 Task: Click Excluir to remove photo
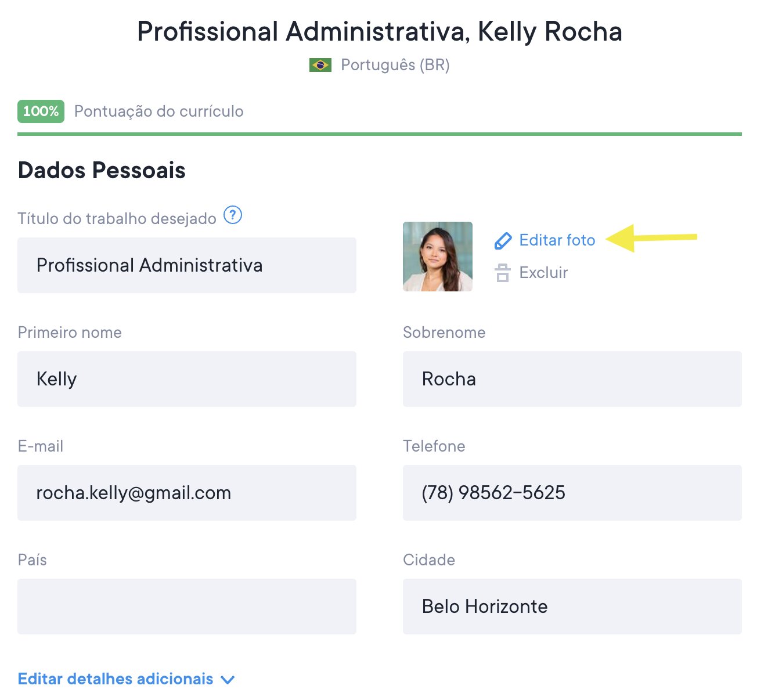tap(543, 273)
